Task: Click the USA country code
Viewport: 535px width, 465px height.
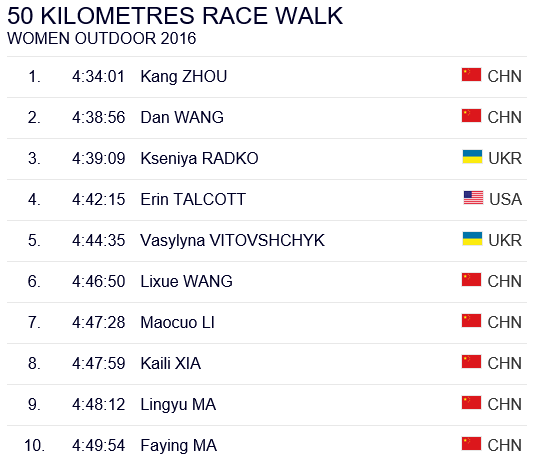Action: [505, 199]
